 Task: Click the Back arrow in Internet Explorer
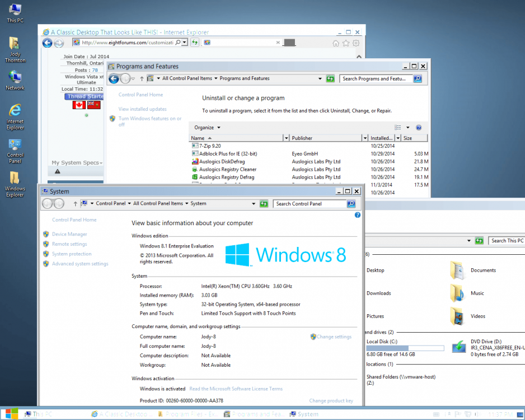click(x=47, y=43)
